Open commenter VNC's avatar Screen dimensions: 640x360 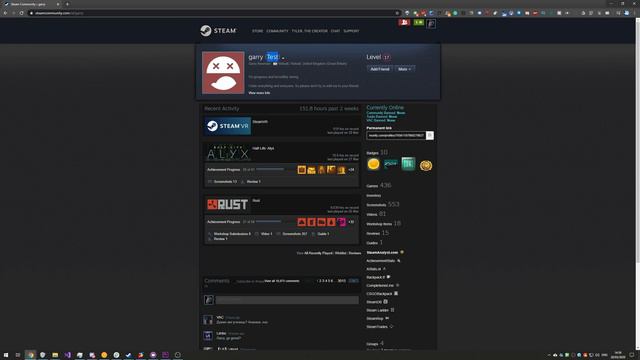tap(208, 320)
